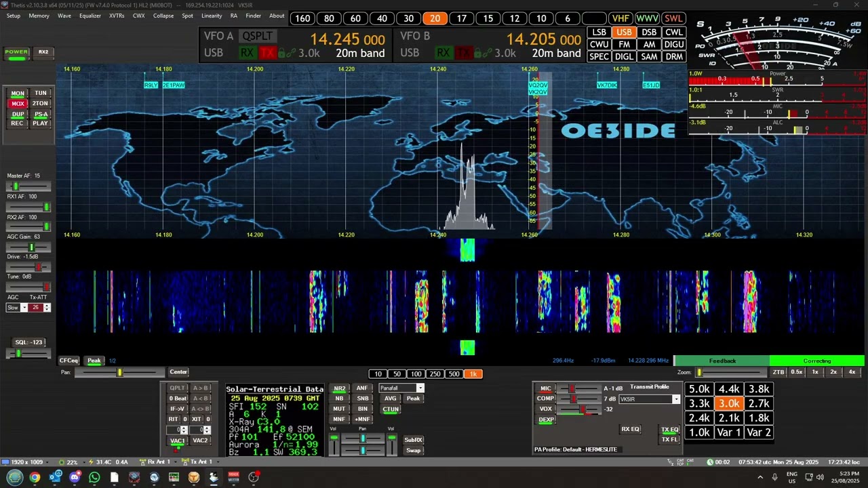This screenshot has width=868, height=488.
Task: Select the 40 meter band button
Action: coord(382,18)
